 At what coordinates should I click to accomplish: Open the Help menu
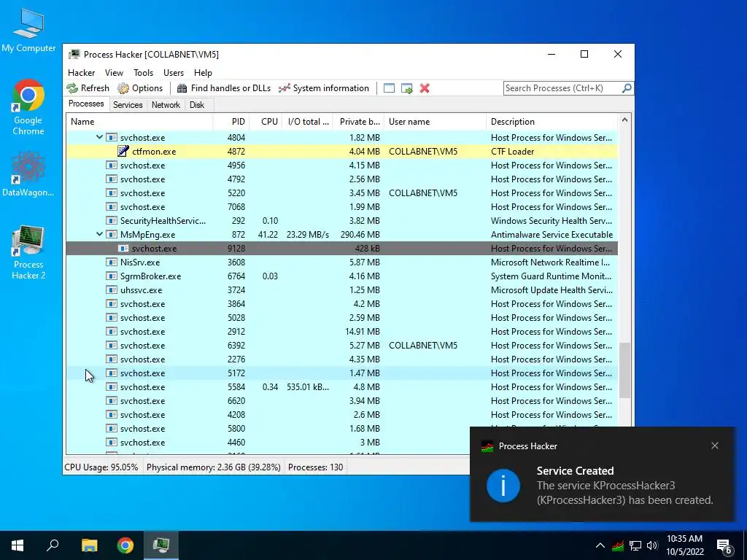coord(203,73)
